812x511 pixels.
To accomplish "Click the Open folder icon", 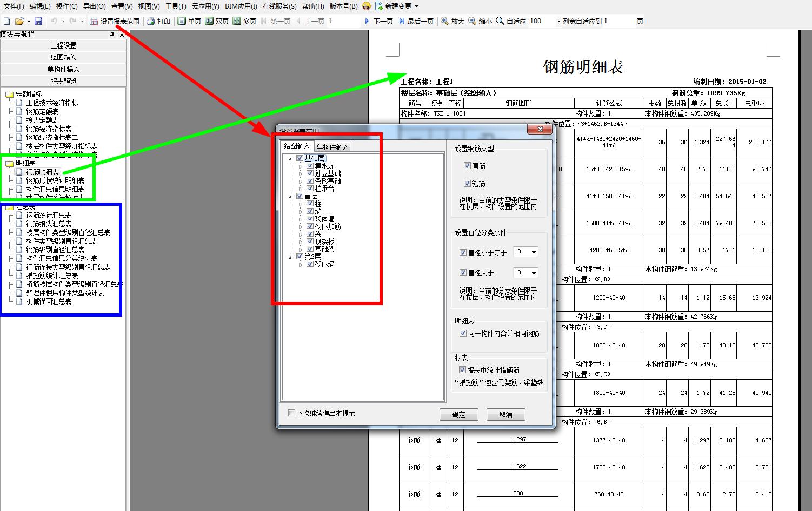I will (19, 21).
